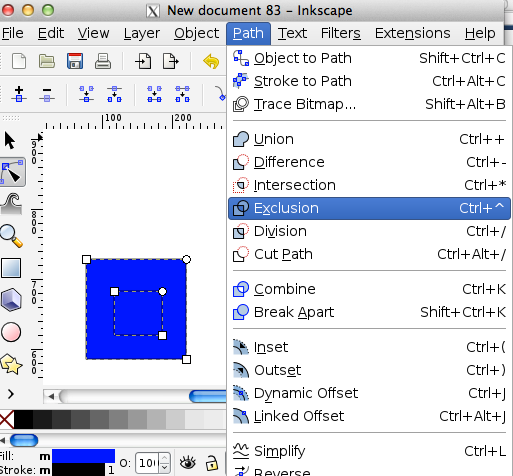Expand the toolbox overflow chevron
The height and width of the screenshot is (476, 513).
(11, 394)
